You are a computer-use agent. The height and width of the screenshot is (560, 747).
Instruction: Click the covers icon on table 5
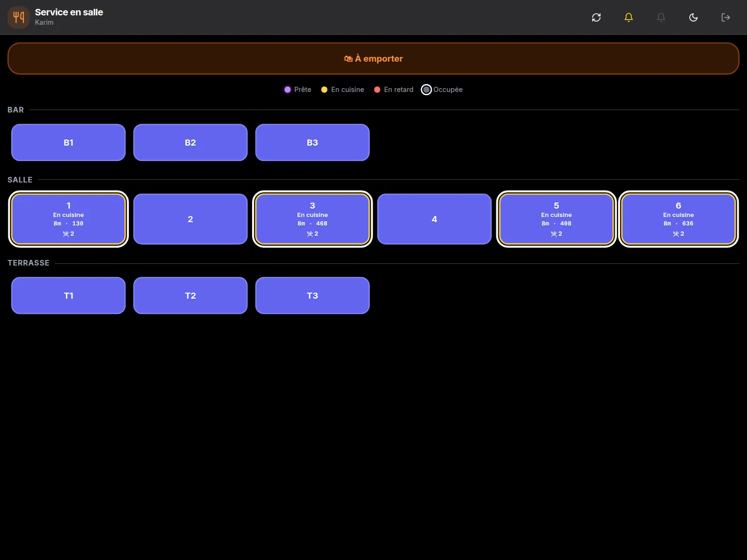pyautogui.click(x=554, y=234)
